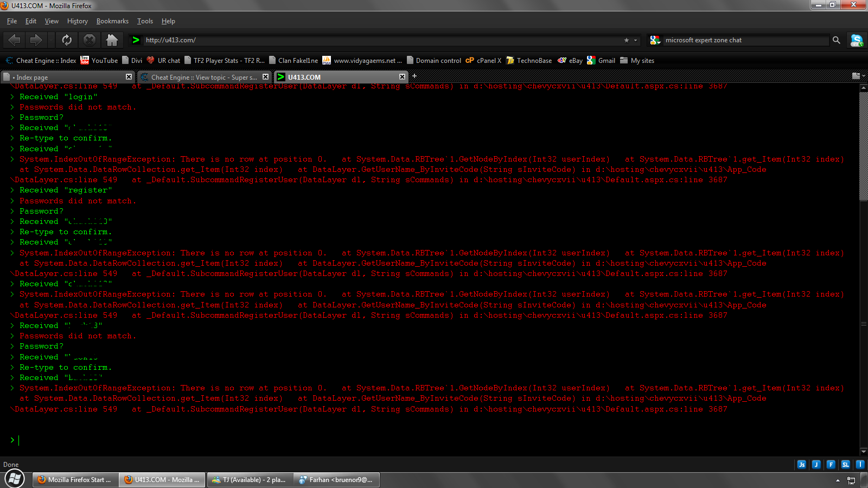
Task: Click the 'Received "register"' terminal line
Action: pyautogui.click(x=66, y=190)
